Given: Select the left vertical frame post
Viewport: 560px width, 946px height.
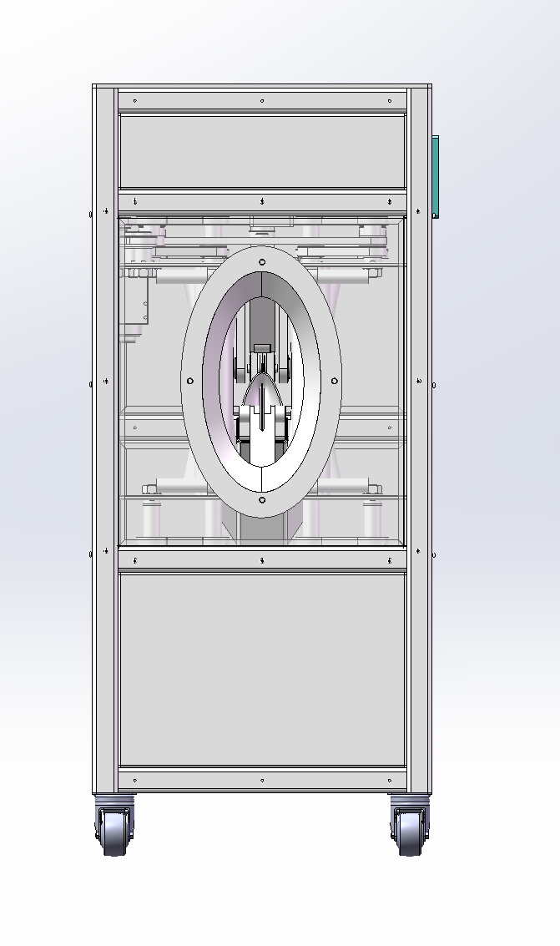Looking at the screenshot, I should click(x=105, y=439).
